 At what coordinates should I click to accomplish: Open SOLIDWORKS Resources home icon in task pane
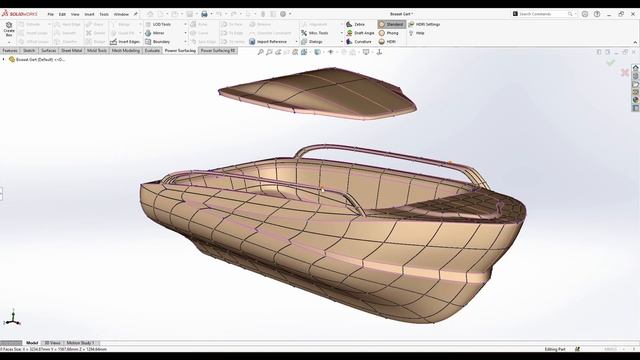coord(636,68)
